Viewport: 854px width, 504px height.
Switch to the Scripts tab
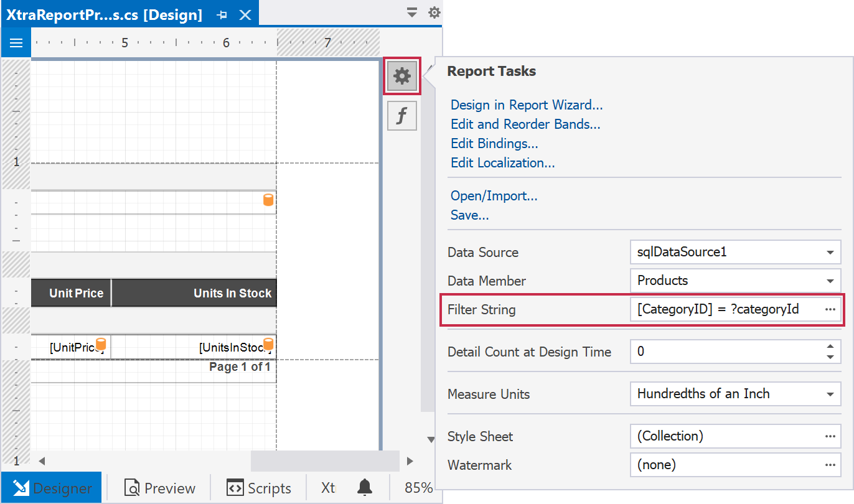259,488
